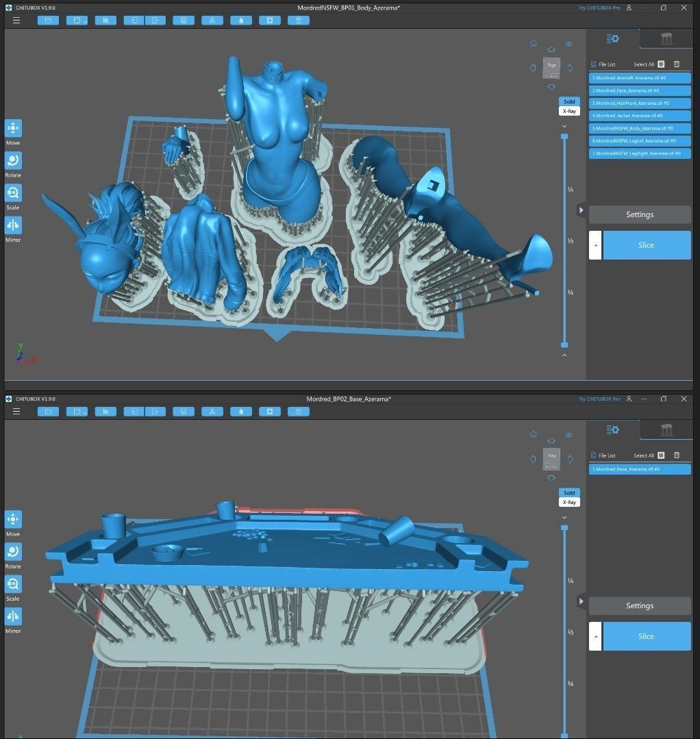Viewport: 700px width, 739px height.
Task: Toggle eye perspective icon in Body project viewport
Action: coord(569,44)
